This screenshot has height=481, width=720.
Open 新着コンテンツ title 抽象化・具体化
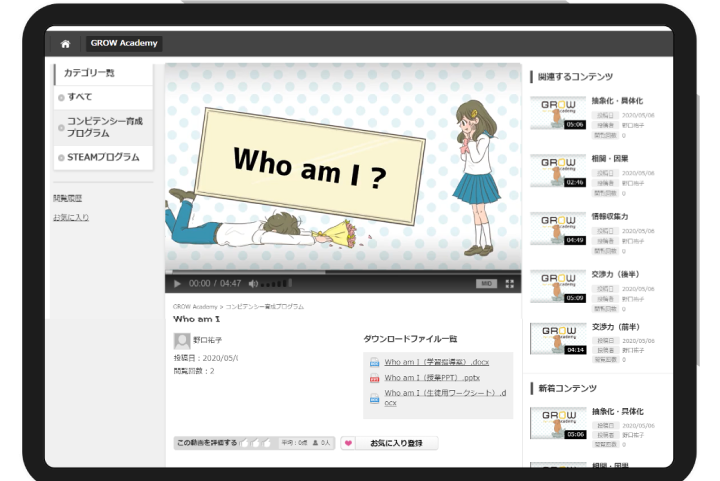click(618, 411)
